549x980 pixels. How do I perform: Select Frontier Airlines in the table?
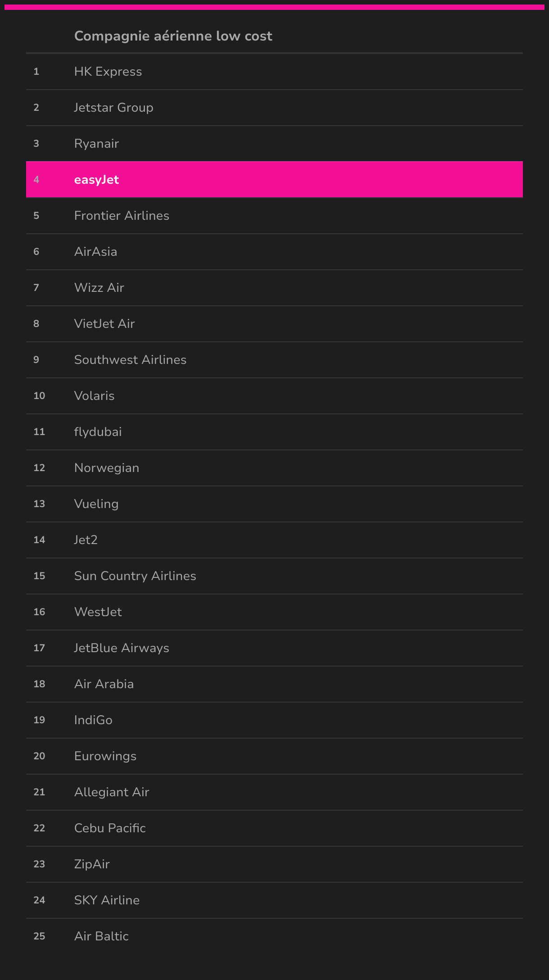274,216
